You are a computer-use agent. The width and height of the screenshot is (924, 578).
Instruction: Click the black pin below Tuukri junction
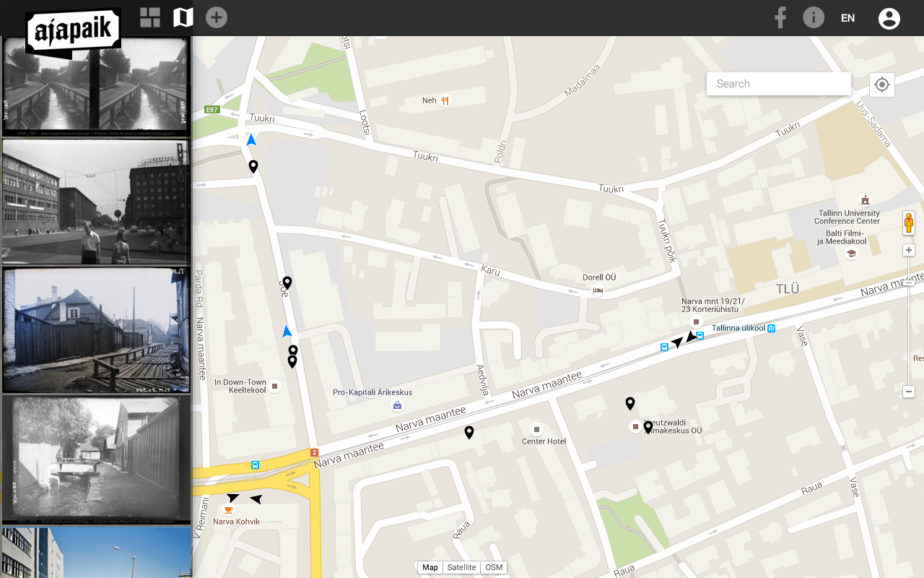point(253,167)
